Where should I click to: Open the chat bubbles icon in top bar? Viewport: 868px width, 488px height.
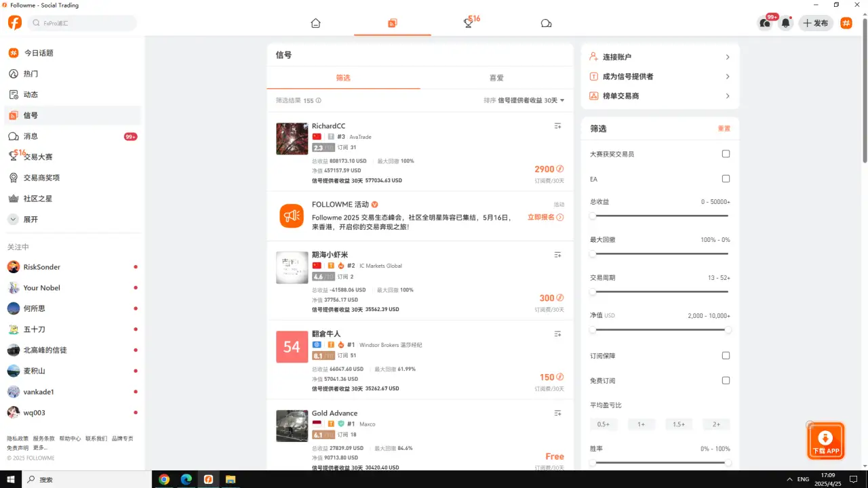[x=546, y=23]
